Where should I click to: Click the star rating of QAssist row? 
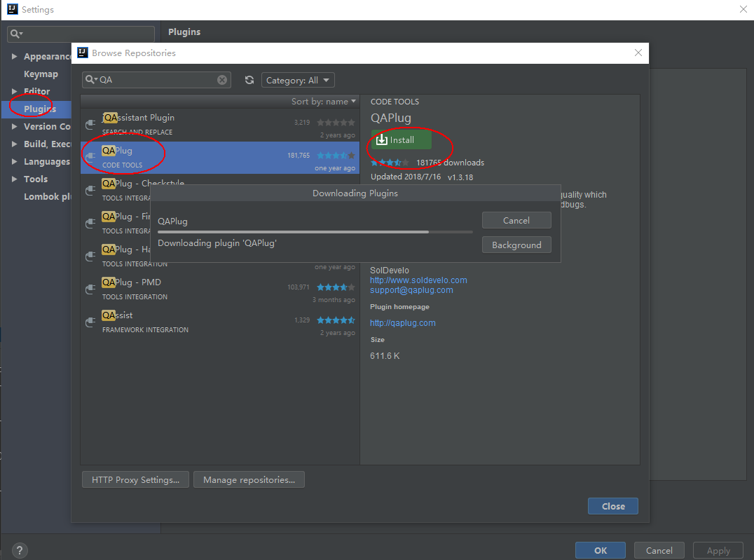tap(336, 320)
